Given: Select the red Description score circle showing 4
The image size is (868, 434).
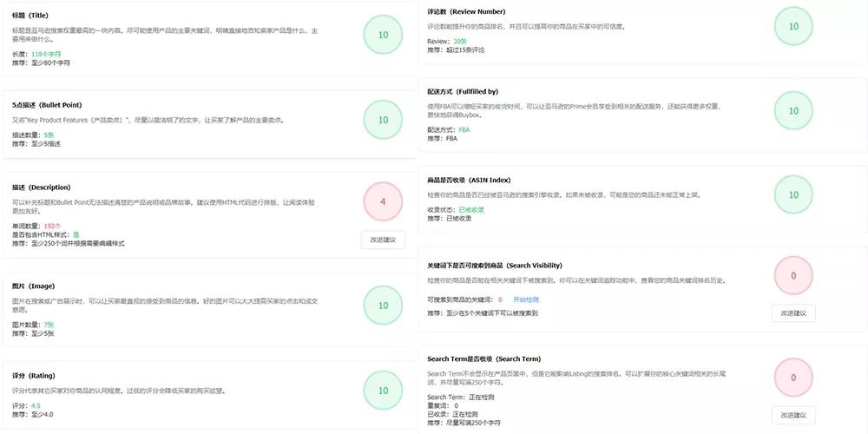Looking at the screenshot, I should pyautogui.click(x=383, y=202).
